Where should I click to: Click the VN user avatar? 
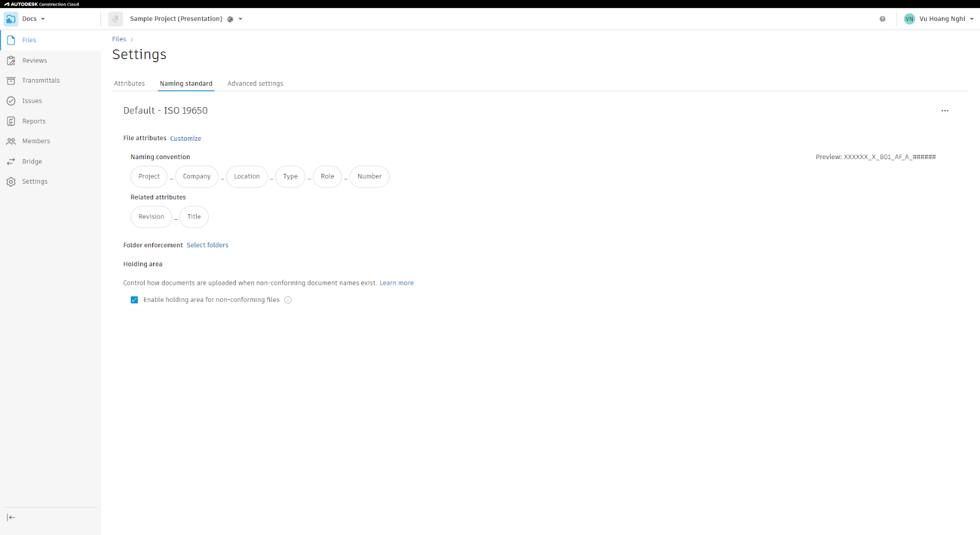coord(910,19)
